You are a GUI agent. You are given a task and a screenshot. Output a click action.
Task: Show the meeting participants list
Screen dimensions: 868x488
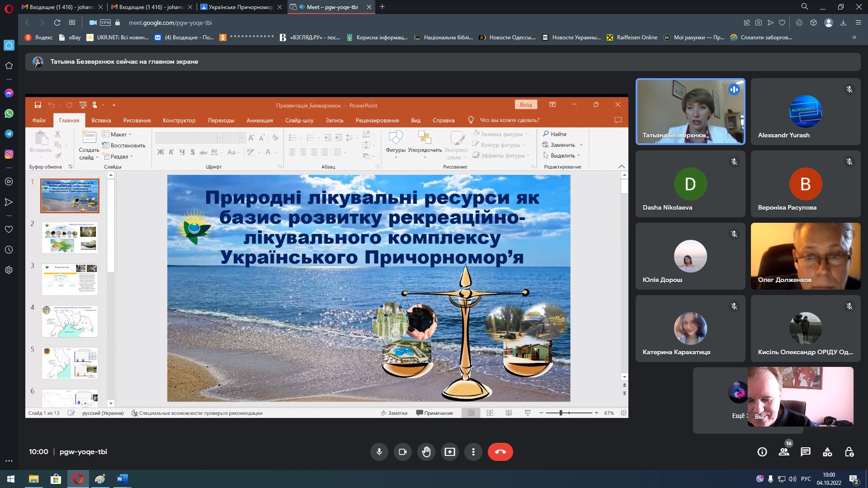point(784,452)
